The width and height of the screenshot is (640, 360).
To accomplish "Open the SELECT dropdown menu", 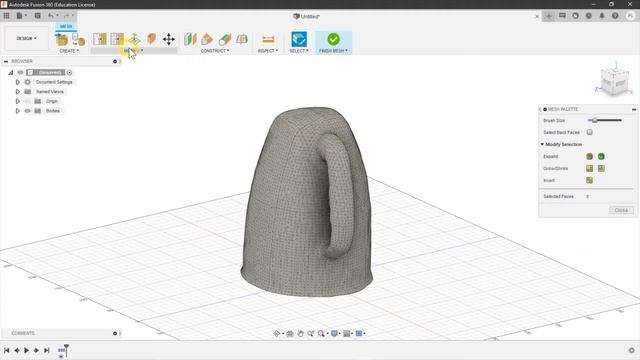I will tap(299, 51).
